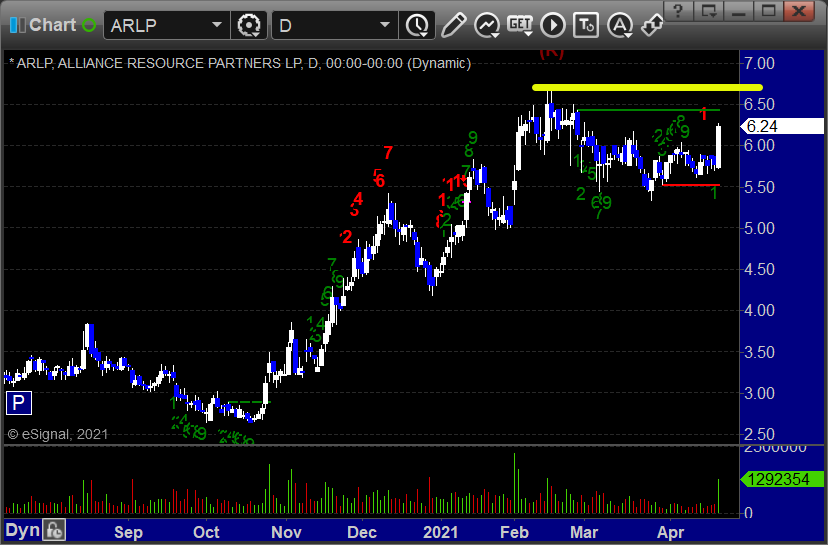Viewport: 828px width, 545px height.
Task: Click the link windows arrows icon
Action: point(652,25)
